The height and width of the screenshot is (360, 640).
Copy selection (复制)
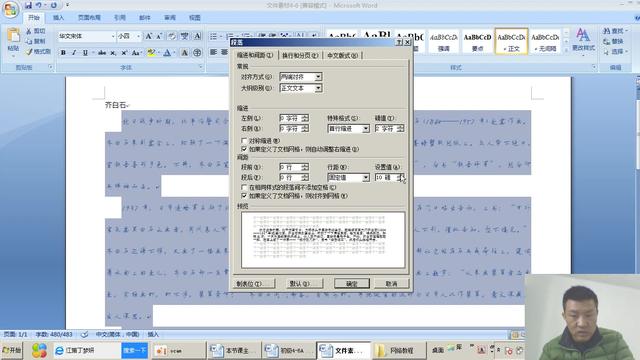pos(36,41)
